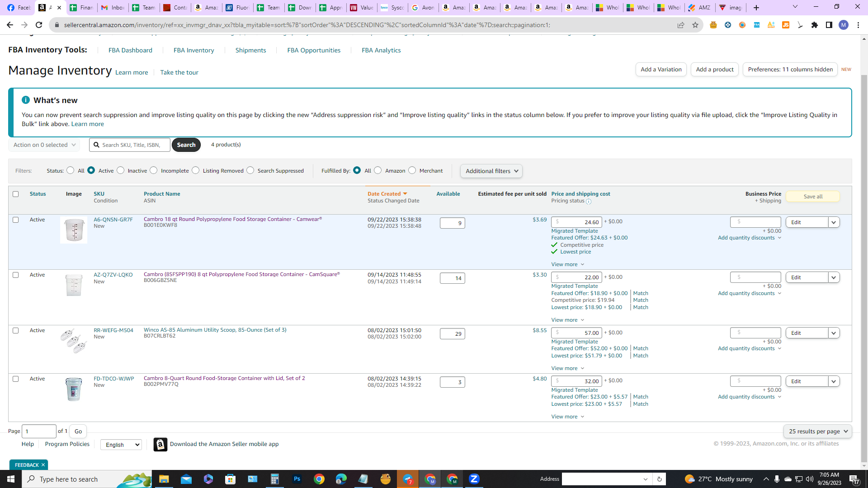Open Edit dropdown arrow for RR-WEFG-M504
The width and height of the screenshot is (868, 488).
tap(834, 333)
